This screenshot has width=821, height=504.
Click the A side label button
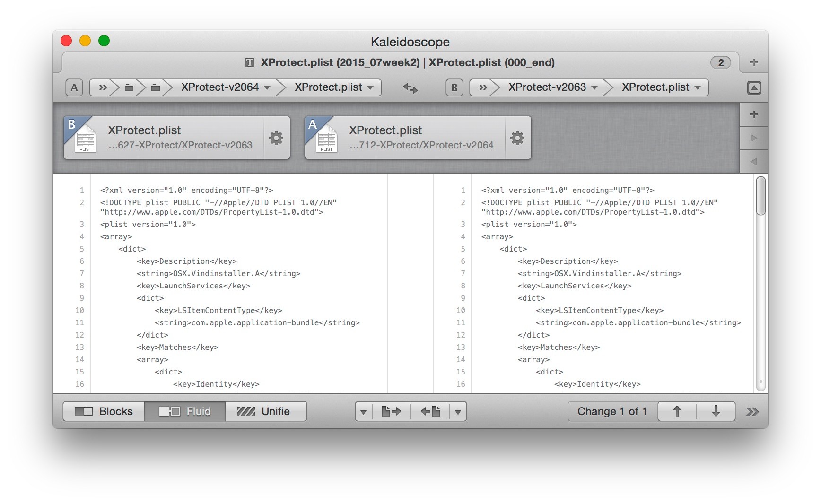coord(74,87)
